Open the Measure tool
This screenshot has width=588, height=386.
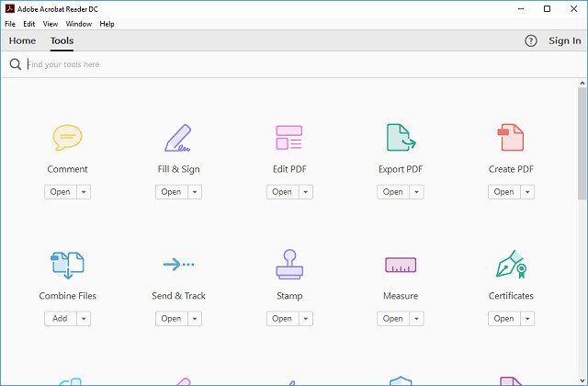point(393,319)
